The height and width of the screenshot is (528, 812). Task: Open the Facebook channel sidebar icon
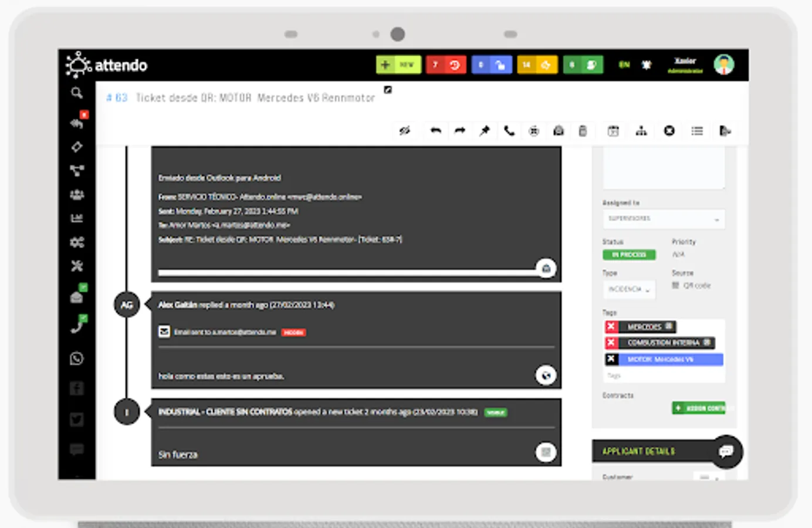click(77, 388)
